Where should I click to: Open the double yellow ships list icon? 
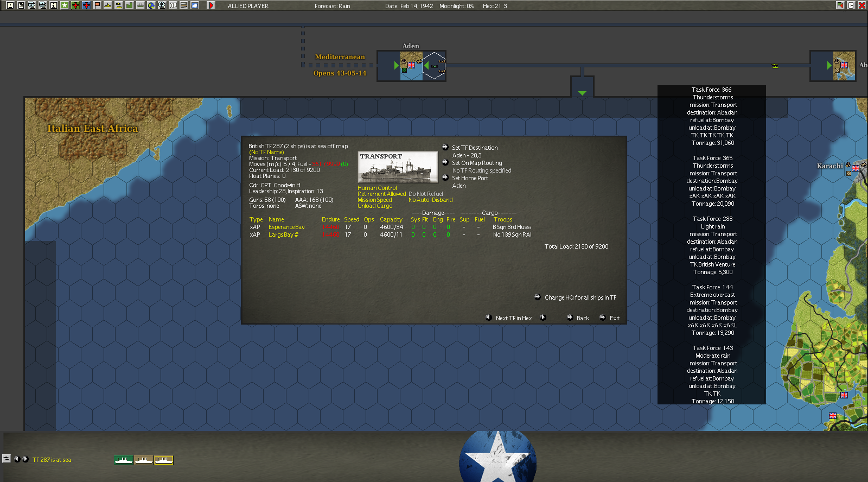coord(119,5)
